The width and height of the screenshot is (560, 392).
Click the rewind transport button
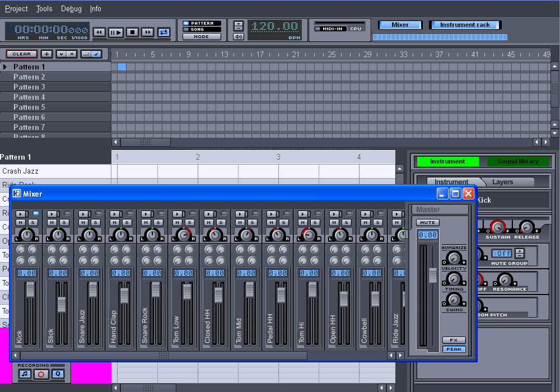click(99, 32)
